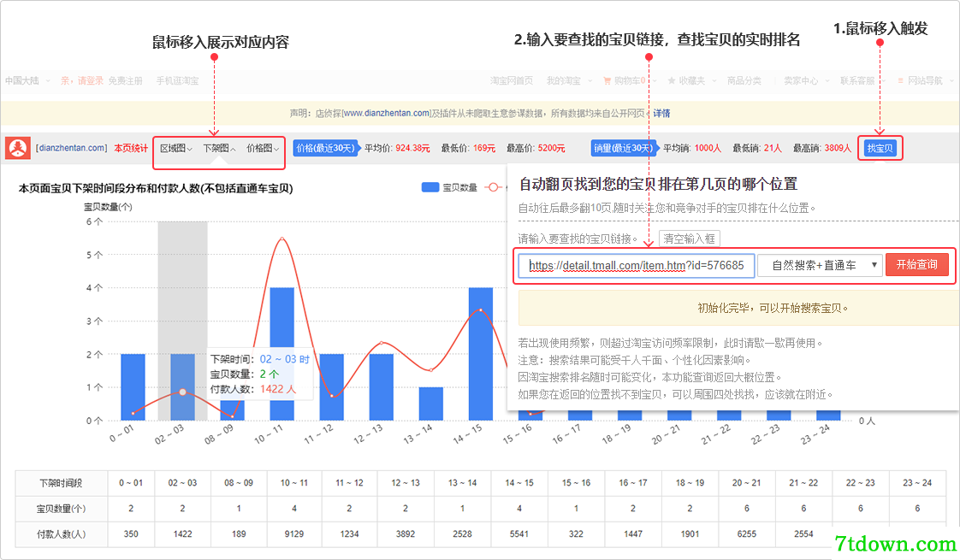Click the 0 ~ 01 blue bar
This screenshot has width=960, height=560.
click(x=133, y=386)
